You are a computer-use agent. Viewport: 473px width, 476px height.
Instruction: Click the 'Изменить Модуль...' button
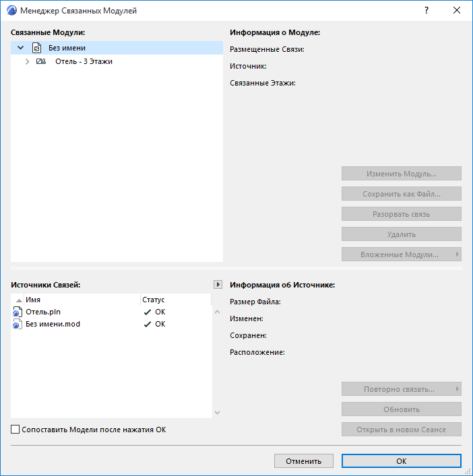click(x=402, y=174)
